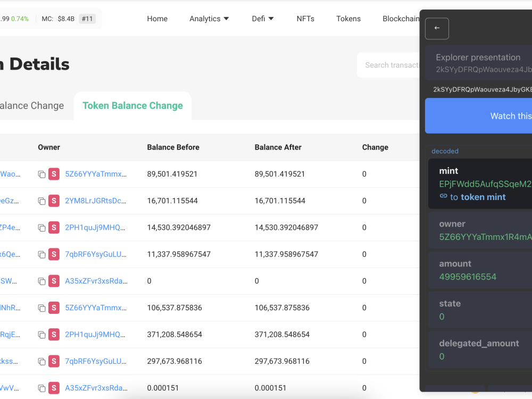
Task: Copy the 2YM8LrJGRtsDc owner address
Action: tap(41, 201)
